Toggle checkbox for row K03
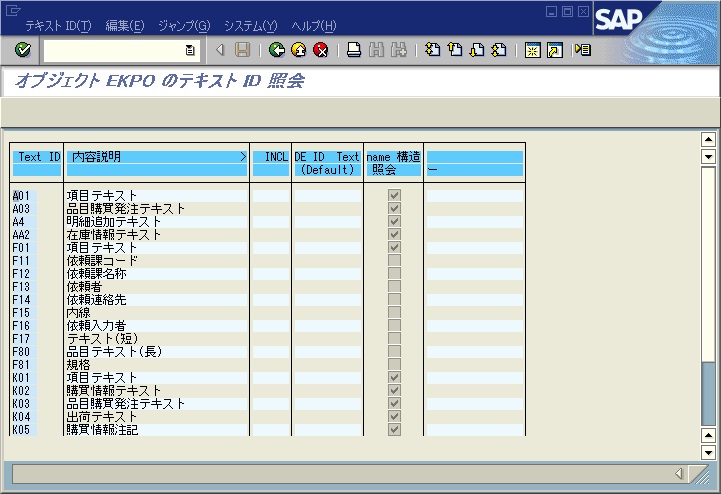Image resolution: width=721 pixels, height=494 pixels. 394,404
